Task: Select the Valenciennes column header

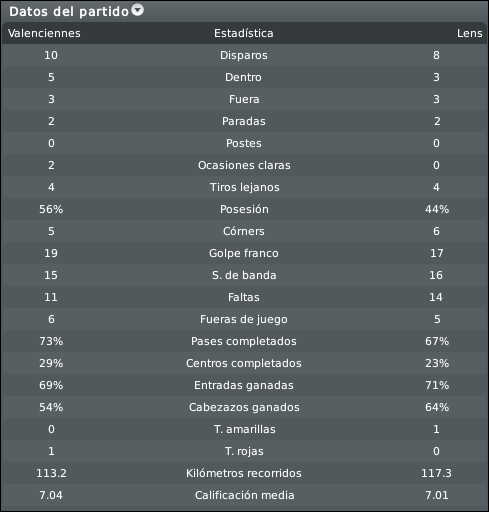Action: [x=44, y=33]
